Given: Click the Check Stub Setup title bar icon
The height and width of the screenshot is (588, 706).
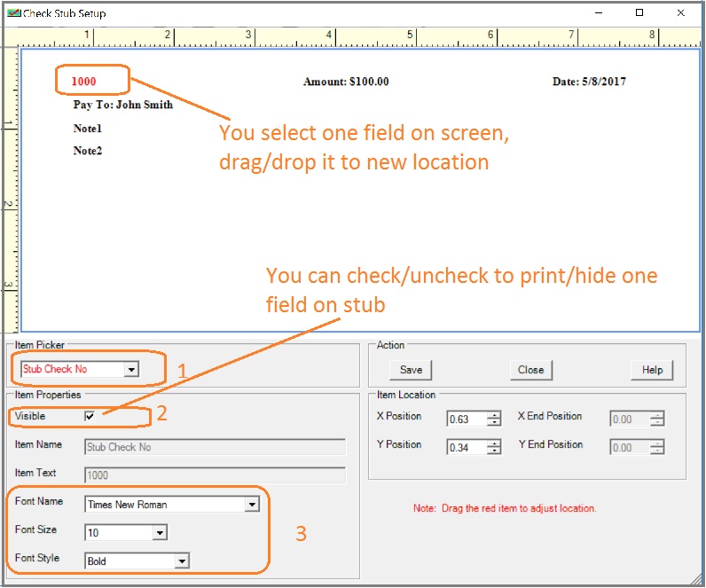Looking at the screenshot, I should (x=12, y=13).
